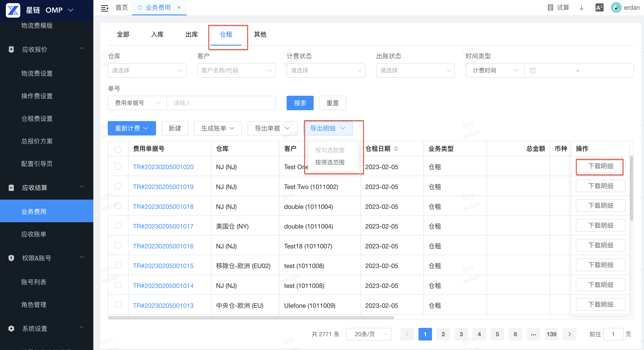This screenshot has height=350, width=644.
Task: Refresh the 业务费用 tab via reload icon
Action: tap(140, 8)
